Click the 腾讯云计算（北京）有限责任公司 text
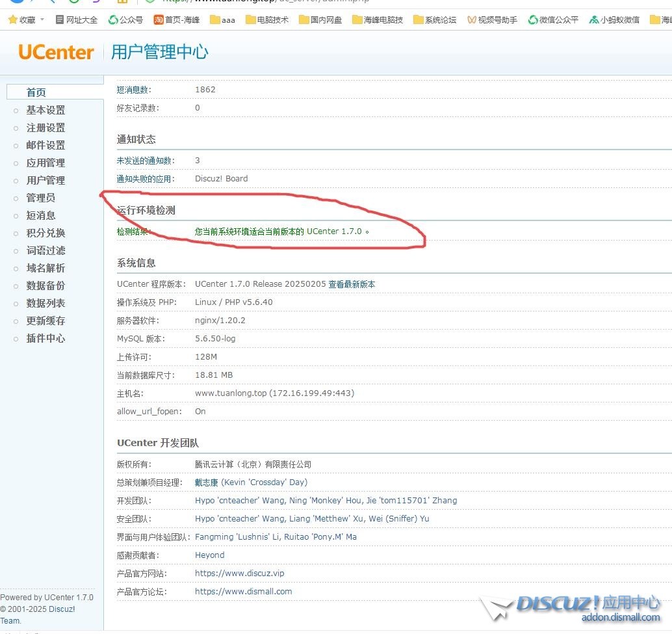The height and width of the screenshot is (634, 672). tap(253, 464)
